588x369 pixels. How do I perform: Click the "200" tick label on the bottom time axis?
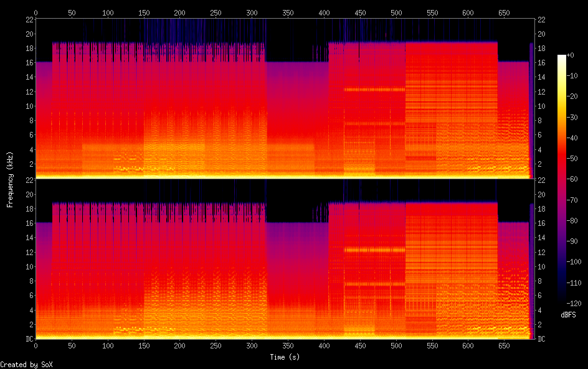pos(179,346)
